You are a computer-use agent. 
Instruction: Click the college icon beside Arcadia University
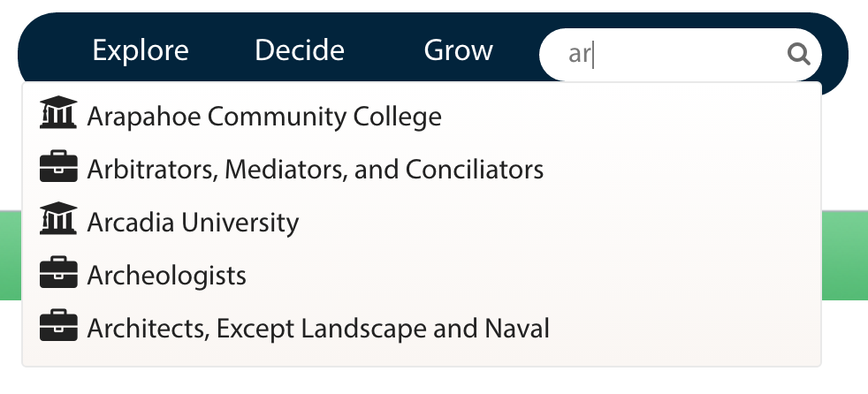pyautogui.click(x=58, y=218)
